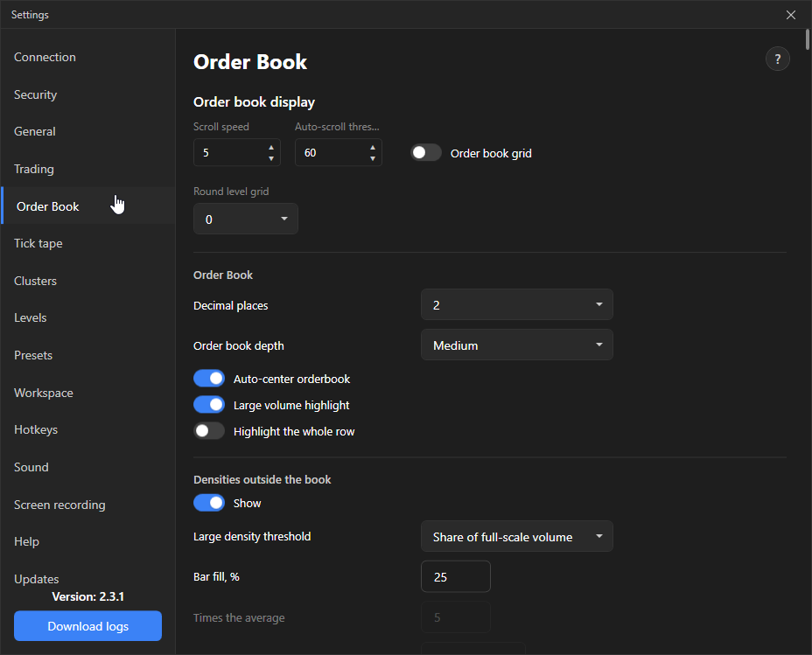Click the Bar fill percent field
The image size is (812, 655).
[456, 577]
